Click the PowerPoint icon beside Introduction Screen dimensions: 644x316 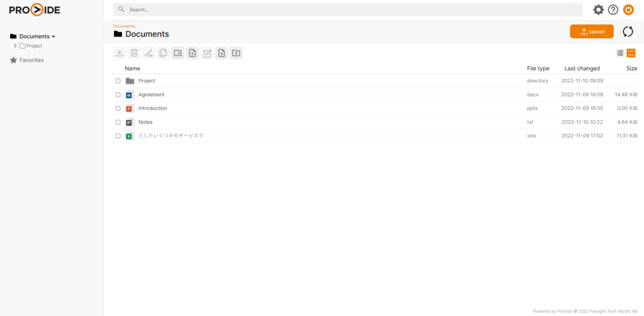pos(130,108)
